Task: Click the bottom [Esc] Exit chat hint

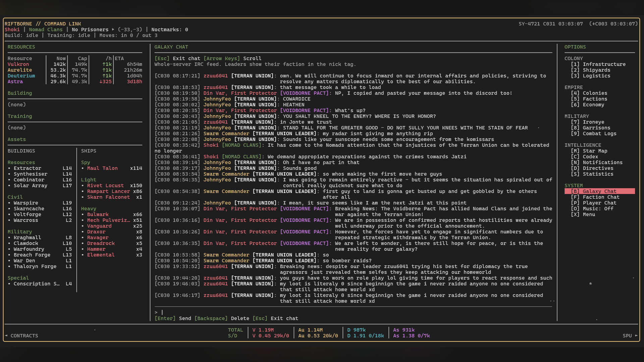Action: [275, 318]
